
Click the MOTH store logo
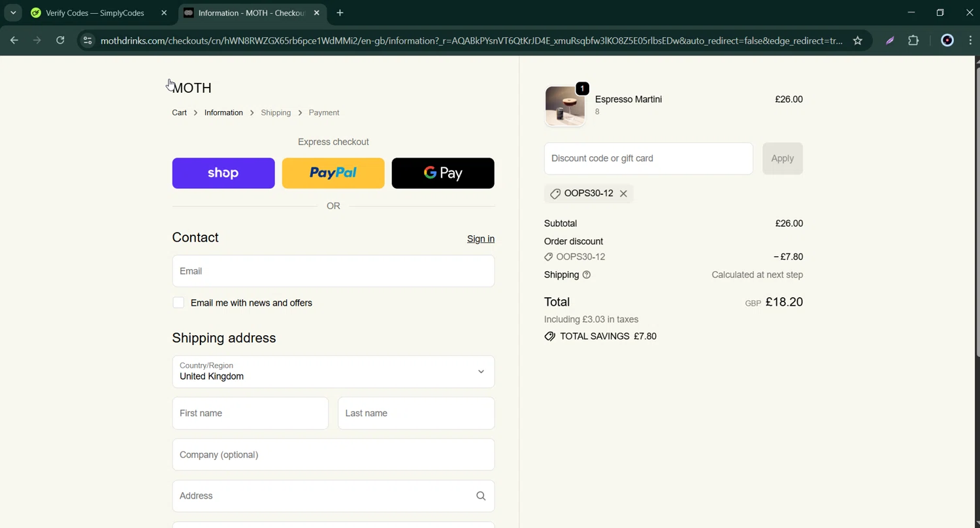(192, 88)
